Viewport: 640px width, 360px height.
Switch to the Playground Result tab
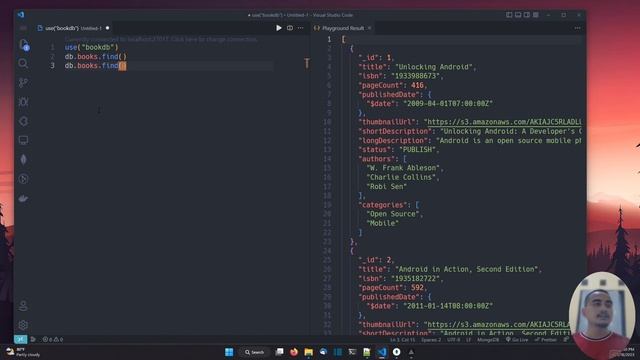342,28
